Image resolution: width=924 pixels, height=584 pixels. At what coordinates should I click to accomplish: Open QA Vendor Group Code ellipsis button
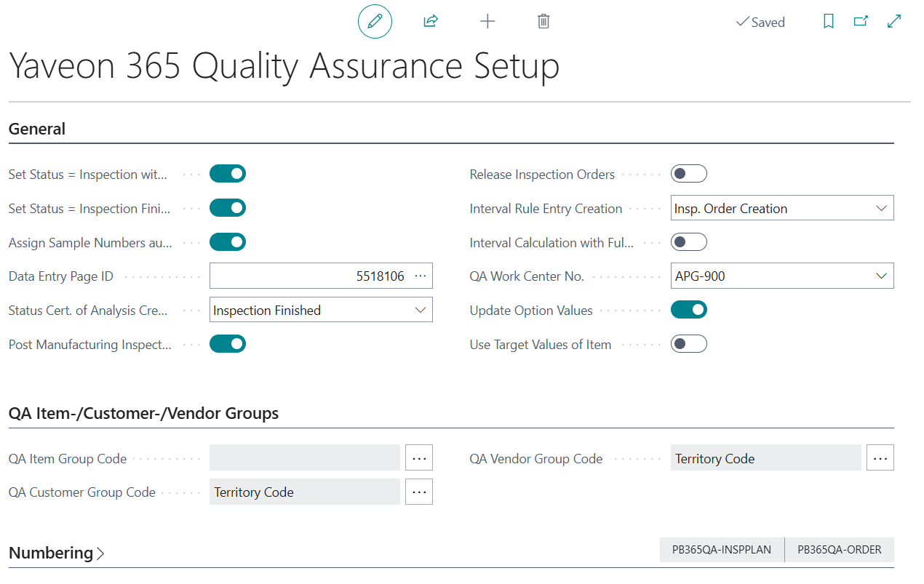coord(880,458)
